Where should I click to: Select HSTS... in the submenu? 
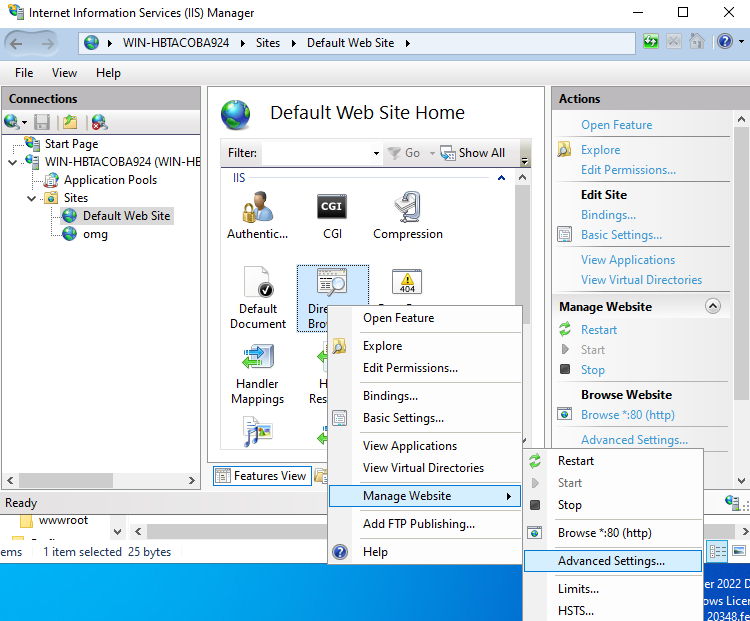[x=613, y=610]
